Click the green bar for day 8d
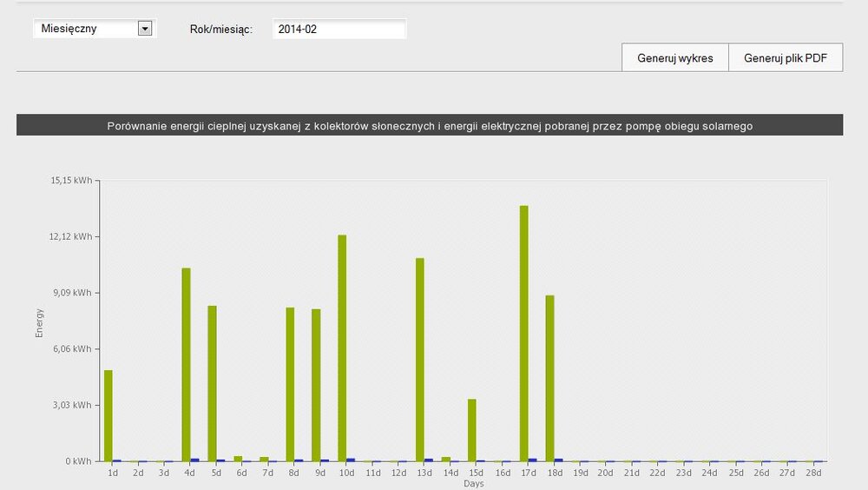Viewport: 868px width, 490px height. point(290,384)
